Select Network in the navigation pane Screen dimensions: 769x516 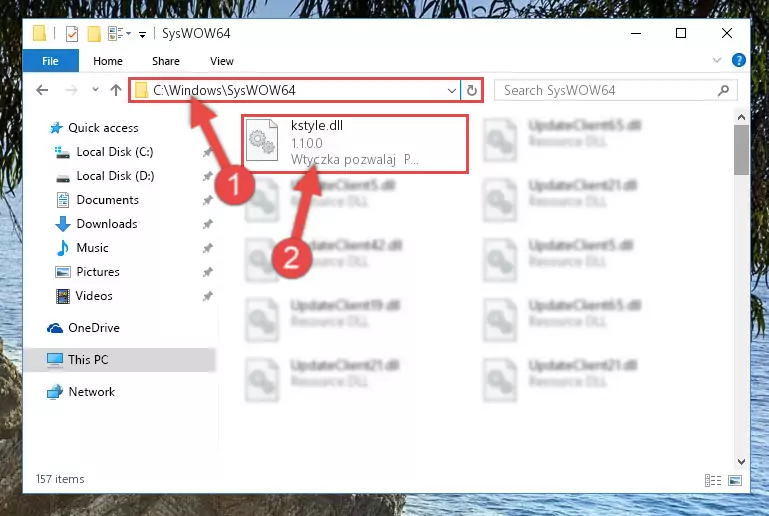coord(81,392)
